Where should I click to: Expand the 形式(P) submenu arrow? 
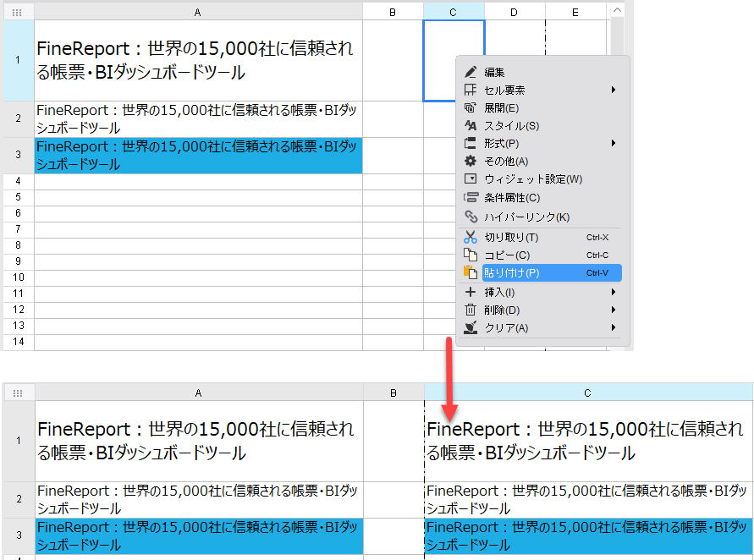click(x=614, y=143)
